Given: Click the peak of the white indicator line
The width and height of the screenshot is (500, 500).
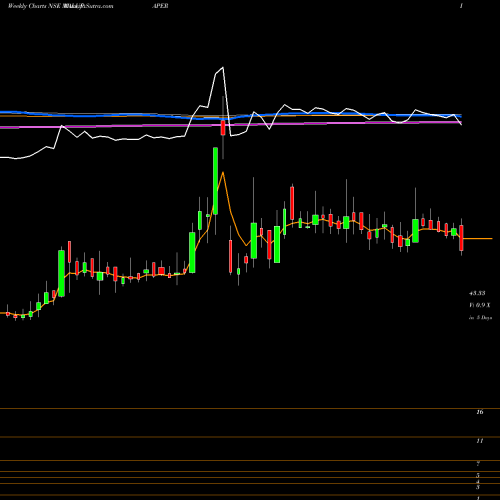Looking at the screenshot, I should coord(223,68).
